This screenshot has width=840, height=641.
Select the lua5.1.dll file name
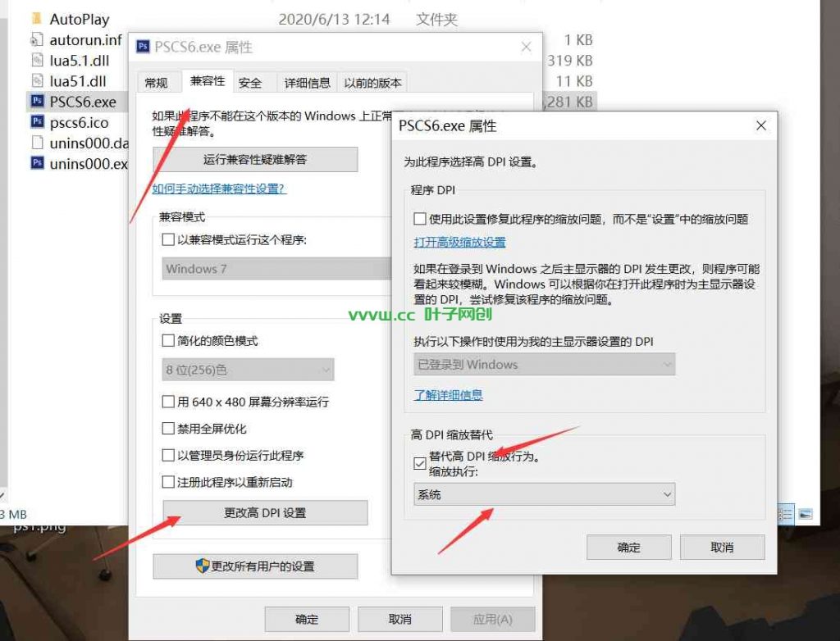[x=80, y=61]
